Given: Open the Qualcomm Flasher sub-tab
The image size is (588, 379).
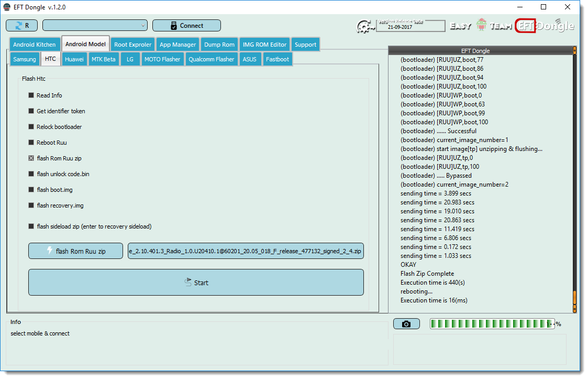Looking at the screenshot, I should [x=212, y=59].
